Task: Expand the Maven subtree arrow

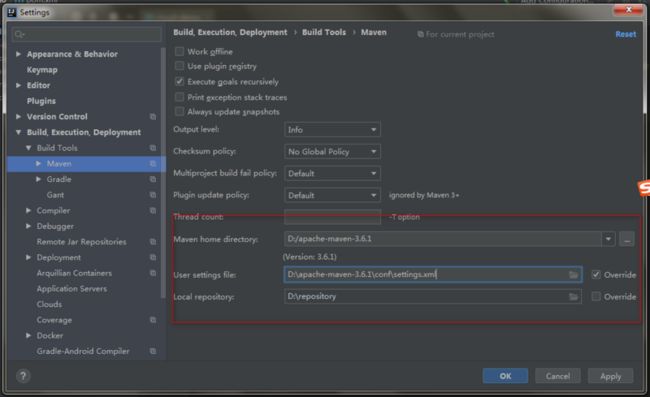Action: pyautogui.click(x=39, y=164)
